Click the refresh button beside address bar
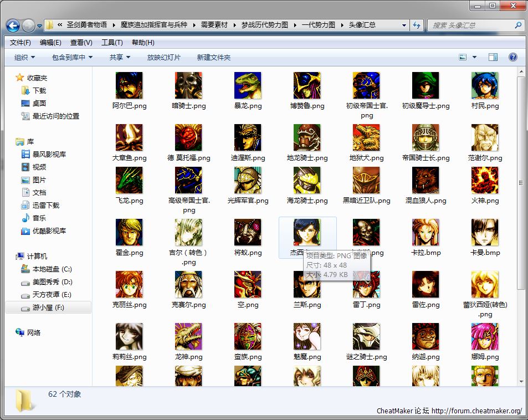This screenshot has height=420, width=528. (417, 25)
